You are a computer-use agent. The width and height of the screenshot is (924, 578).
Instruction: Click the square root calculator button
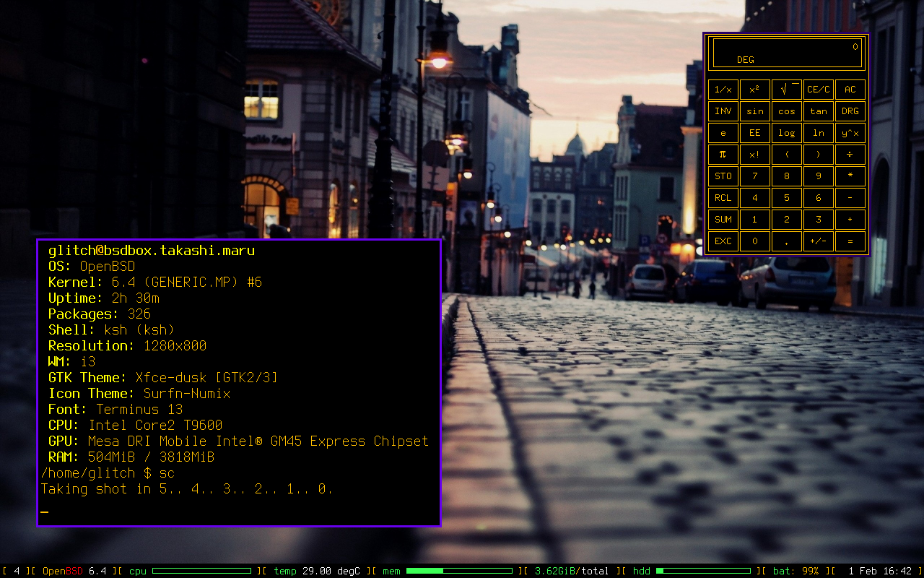point(787,90)
